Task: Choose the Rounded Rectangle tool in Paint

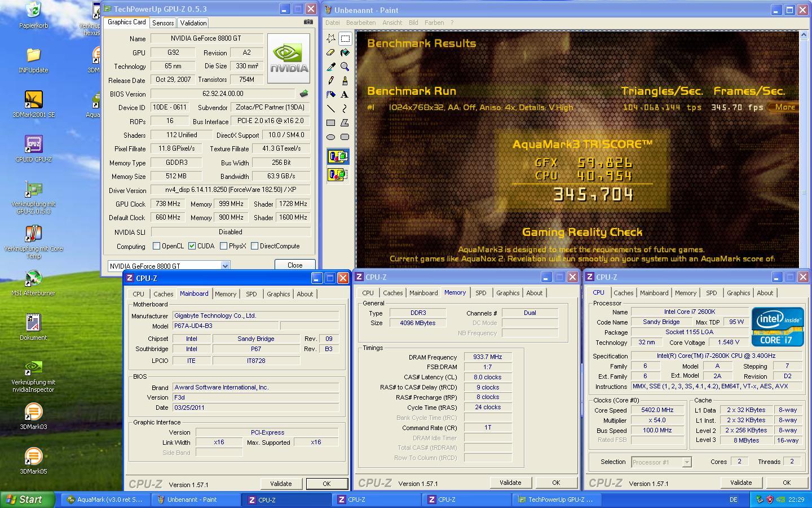Action: point(345,137)
